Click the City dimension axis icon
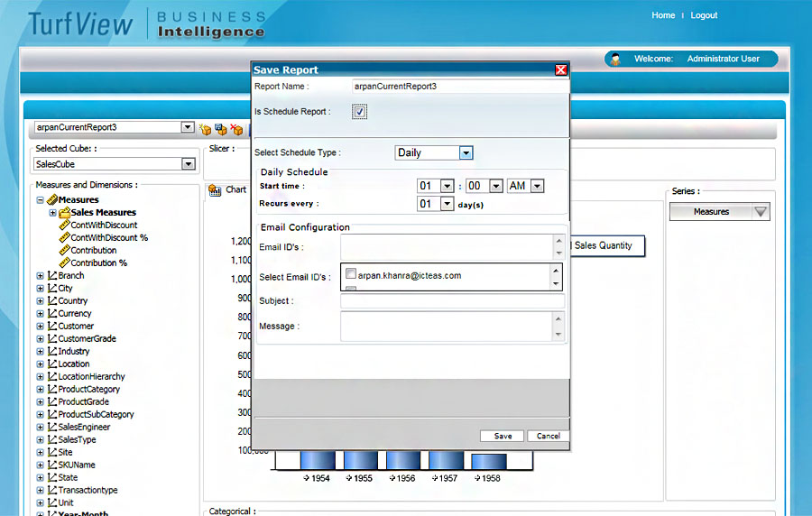 tap(52, 288)
